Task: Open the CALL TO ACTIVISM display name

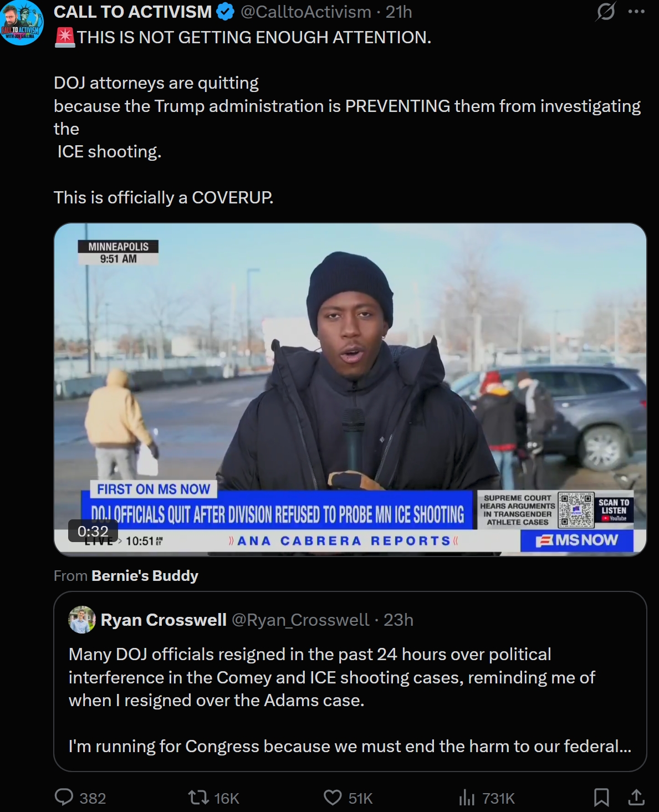Action: pos(133,11)
